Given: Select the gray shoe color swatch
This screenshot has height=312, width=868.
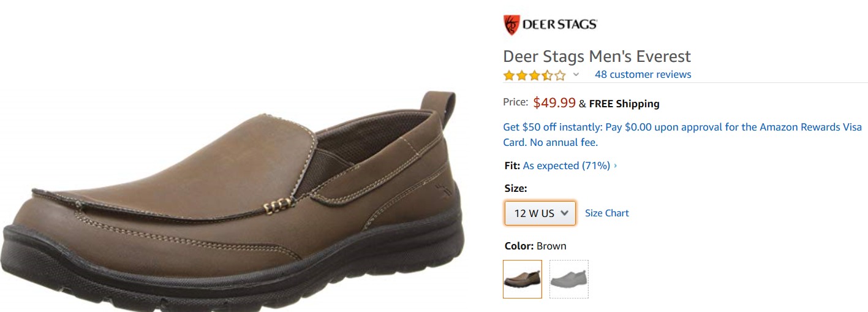Looking at the screenshot, I should tap(568, 279).
